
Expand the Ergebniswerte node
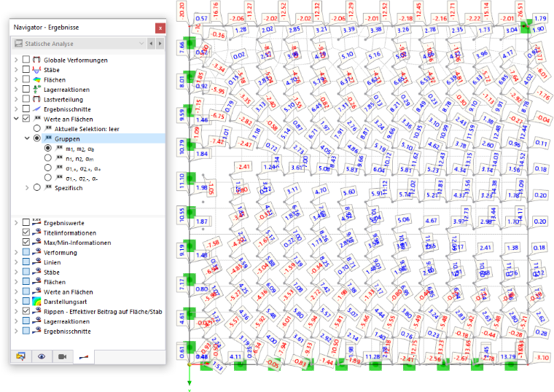coord(16,222)
